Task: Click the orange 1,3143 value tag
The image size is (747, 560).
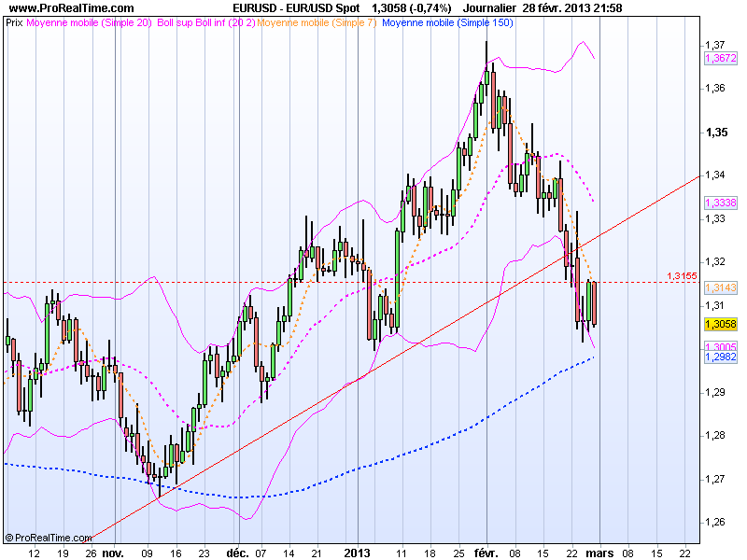Action: (x=721, y=287)
